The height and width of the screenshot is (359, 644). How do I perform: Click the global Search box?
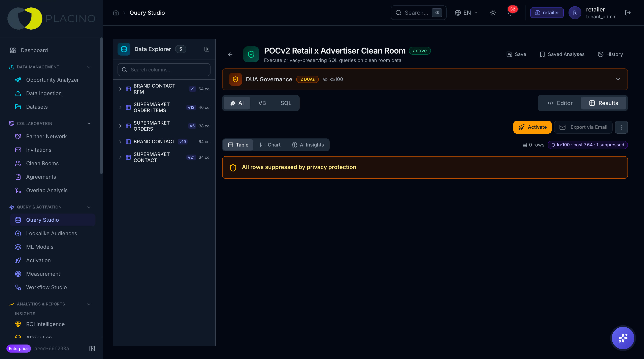coord(419,12)
